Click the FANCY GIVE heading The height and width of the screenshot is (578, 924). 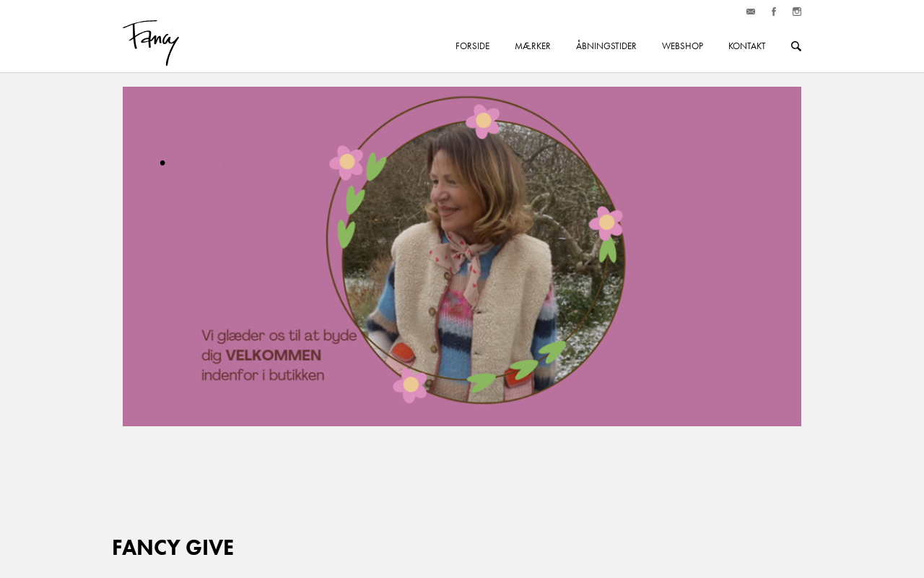[x=173, y=548]
